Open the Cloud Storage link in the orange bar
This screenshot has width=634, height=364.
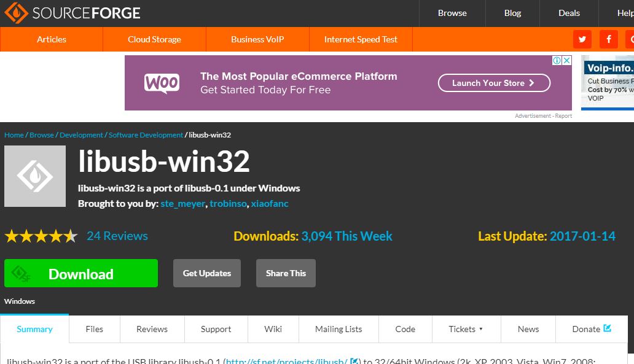pos(154,39)
